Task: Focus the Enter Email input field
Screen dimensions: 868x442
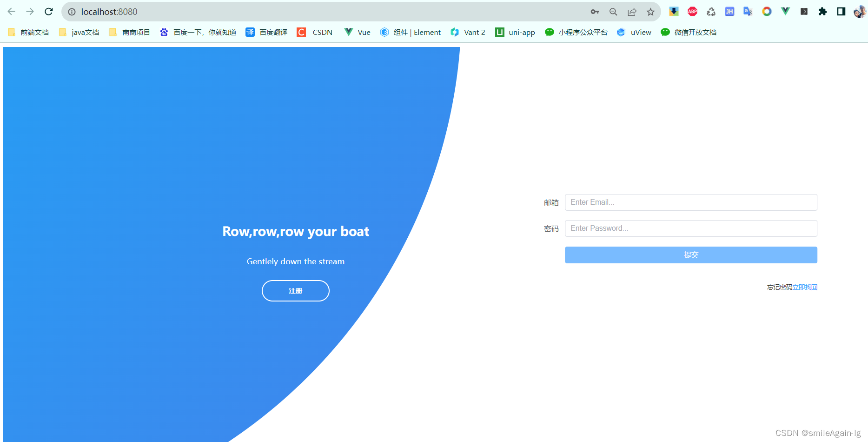Action: tap(691, 202)
